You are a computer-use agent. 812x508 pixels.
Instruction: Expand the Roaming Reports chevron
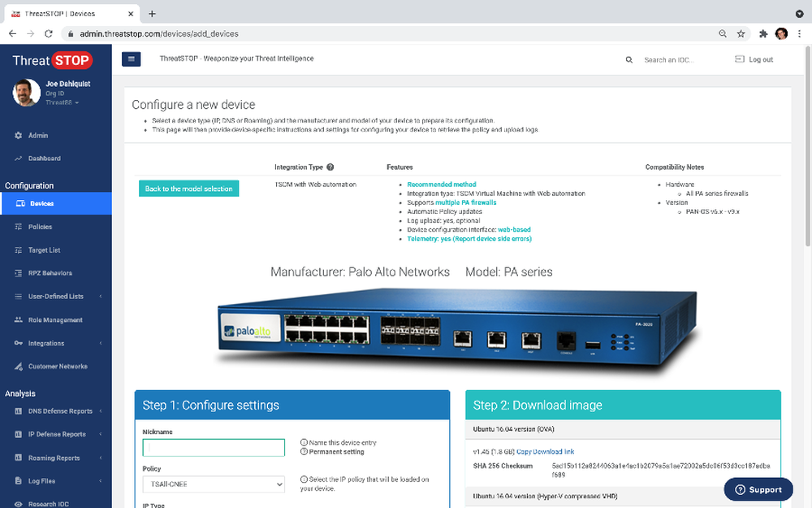(x=101, y=458)
